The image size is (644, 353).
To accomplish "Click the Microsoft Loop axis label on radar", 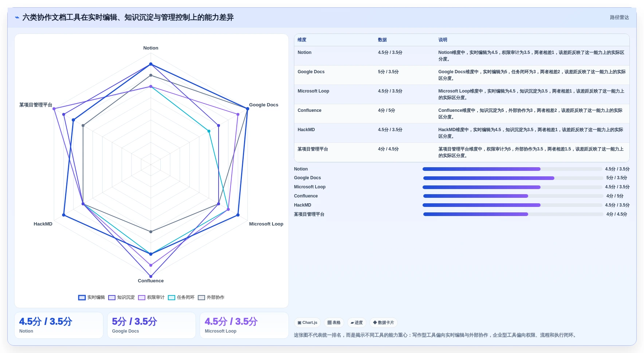I will [x=266, y=224].
